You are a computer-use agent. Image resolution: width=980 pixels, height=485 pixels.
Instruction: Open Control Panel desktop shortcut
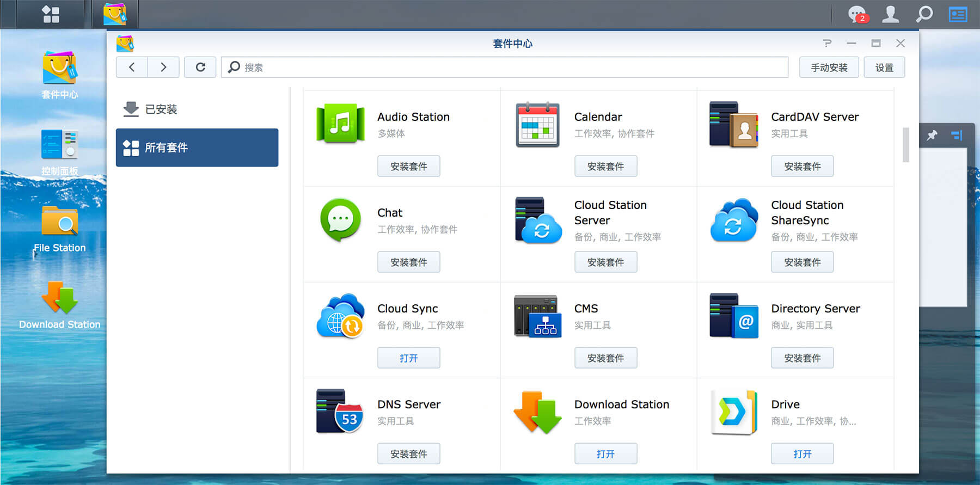point(59,152)
